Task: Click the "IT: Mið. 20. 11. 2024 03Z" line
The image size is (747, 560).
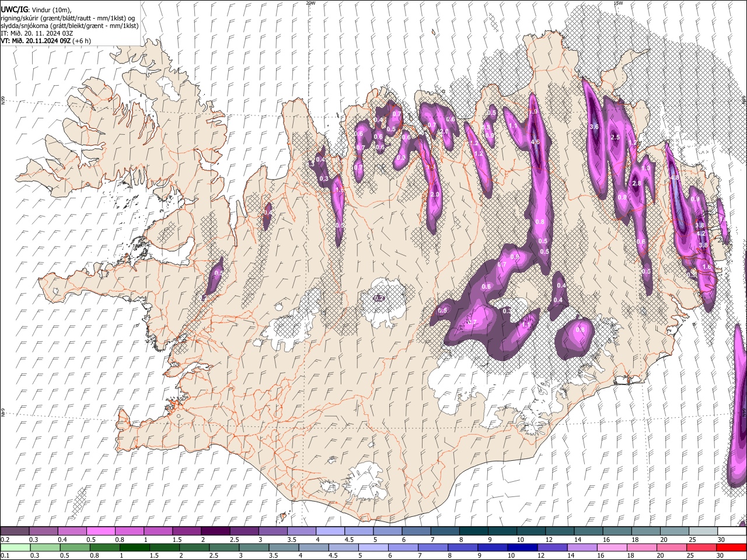Action: click(37, 33)
